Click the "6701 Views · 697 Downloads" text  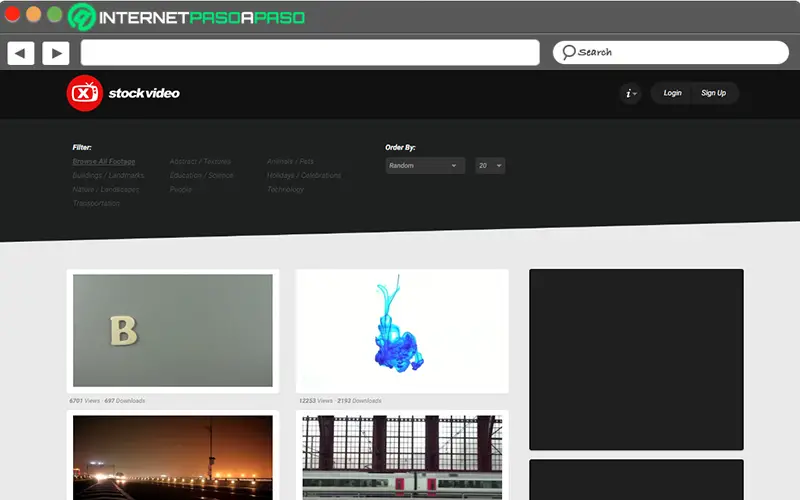point(107,401)
